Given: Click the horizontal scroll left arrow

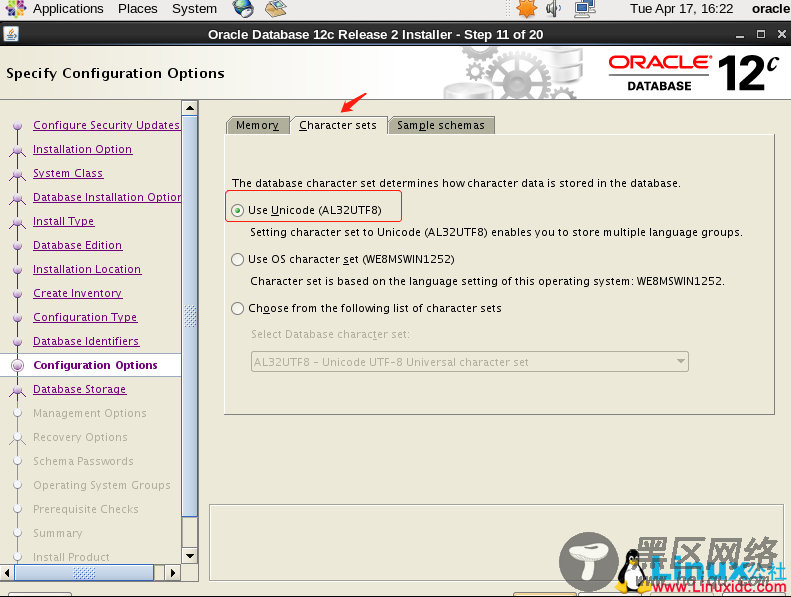Looking at the screenshot, I should 7,573.
